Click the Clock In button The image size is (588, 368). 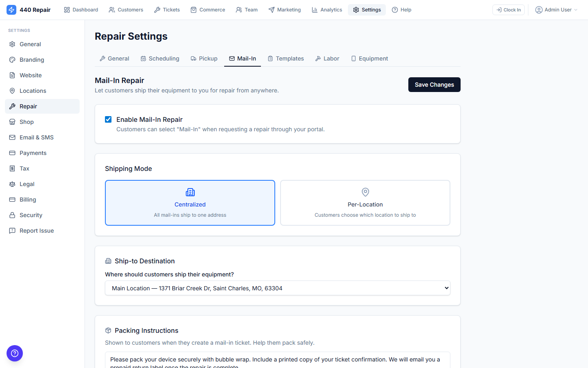pos(508,9)
